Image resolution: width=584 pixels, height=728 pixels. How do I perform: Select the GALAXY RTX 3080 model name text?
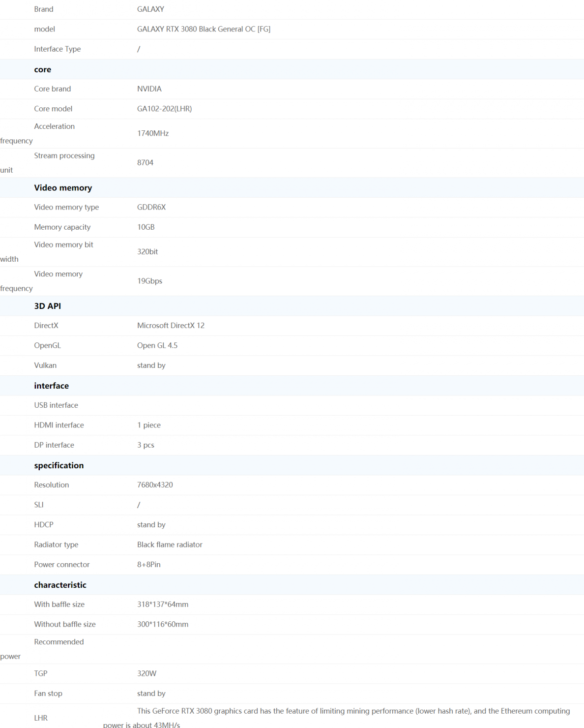pyautogui.click(x=204, y=29)
